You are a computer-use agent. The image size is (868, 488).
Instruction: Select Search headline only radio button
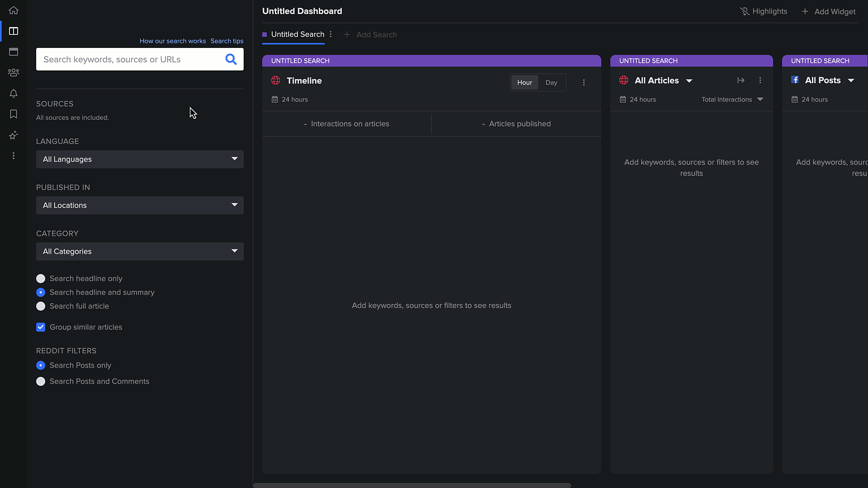[x=41, y=279]
